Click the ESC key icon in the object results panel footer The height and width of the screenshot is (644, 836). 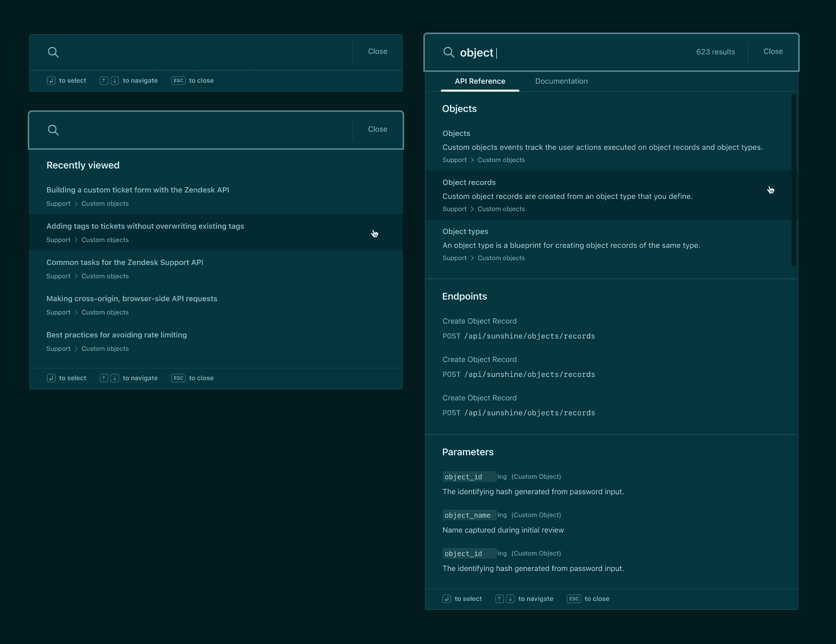tap(574, 599)
